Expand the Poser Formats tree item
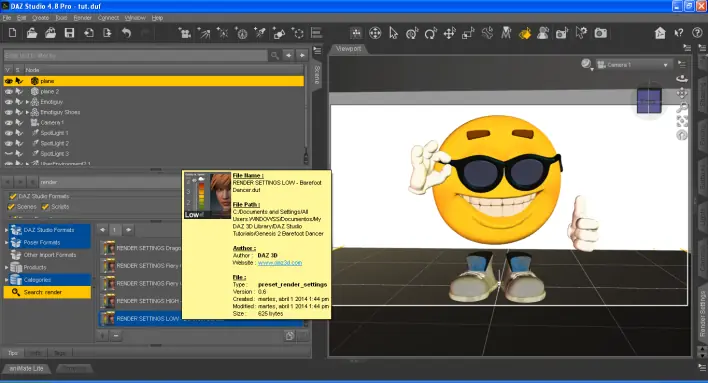Screen dimensions: 708x383 click(x=6, y=243)
